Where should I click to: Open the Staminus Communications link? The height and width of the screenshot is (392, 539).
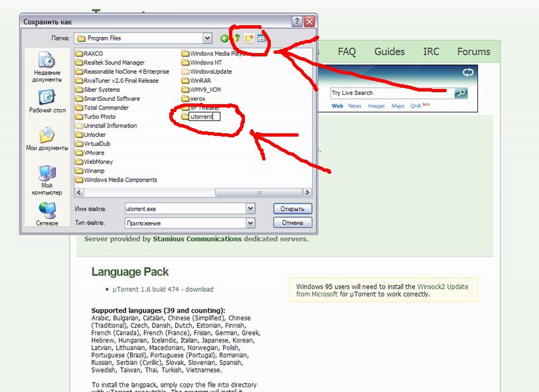point(197,239)
